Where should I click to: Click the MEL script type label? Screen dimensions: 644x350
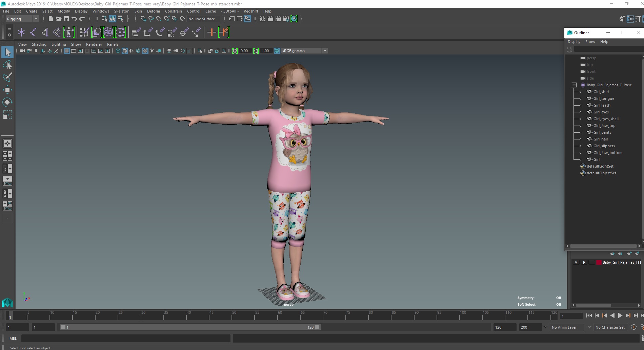point(13,338)
